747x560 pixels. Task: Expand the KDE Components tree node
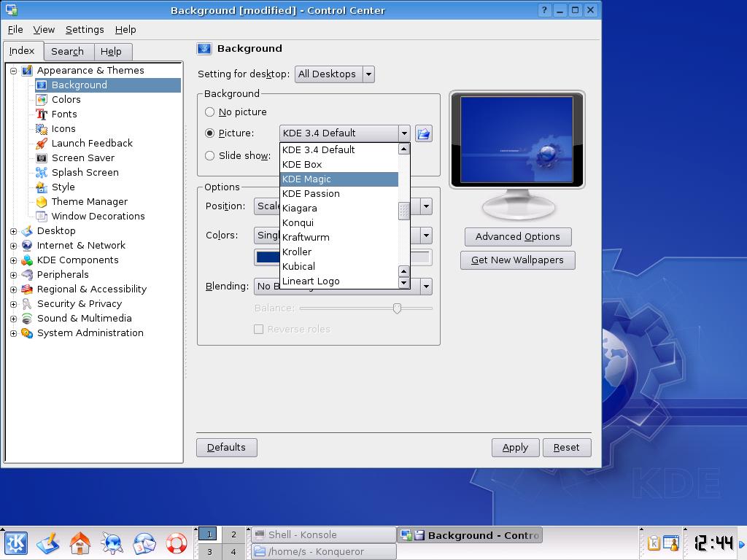click(13, 260)
